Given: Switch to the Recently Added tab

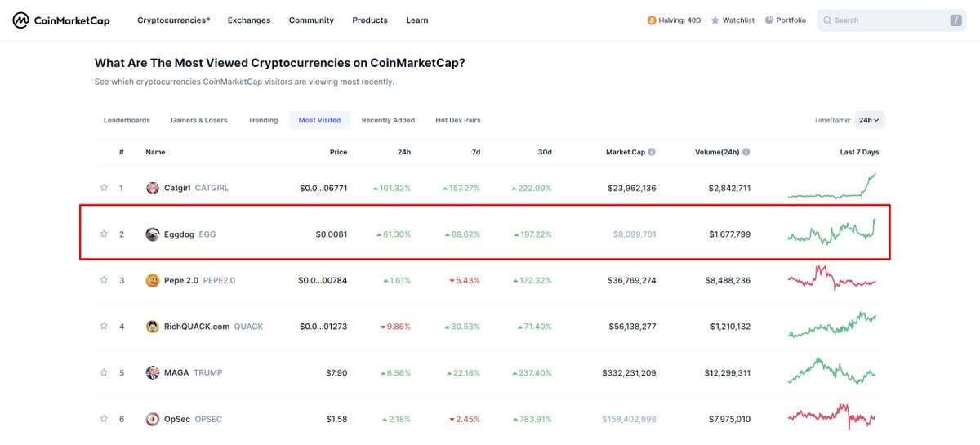Looking at the screenshot, I should 388,120.
